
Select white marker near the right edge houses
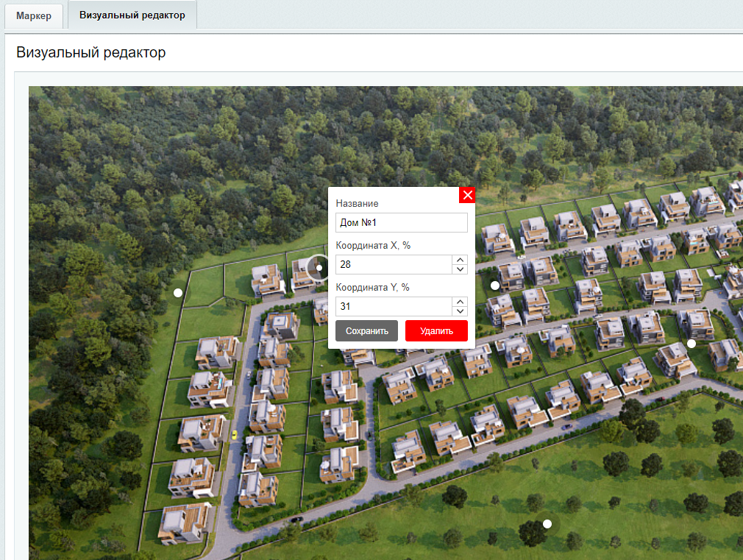point(692,344)
